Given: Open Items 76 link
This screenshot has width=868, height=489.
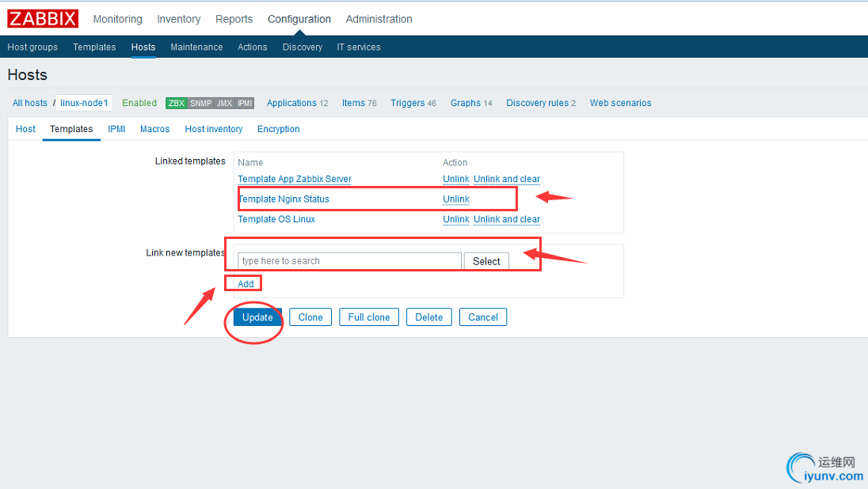Looking at the screenshot, I should point(360,103).
